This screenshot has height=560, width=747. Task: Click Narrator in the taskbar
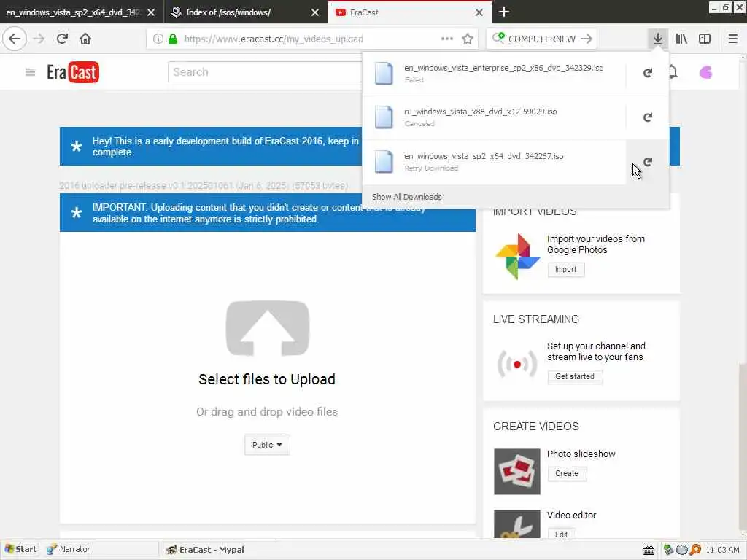[x=100, y=549]
